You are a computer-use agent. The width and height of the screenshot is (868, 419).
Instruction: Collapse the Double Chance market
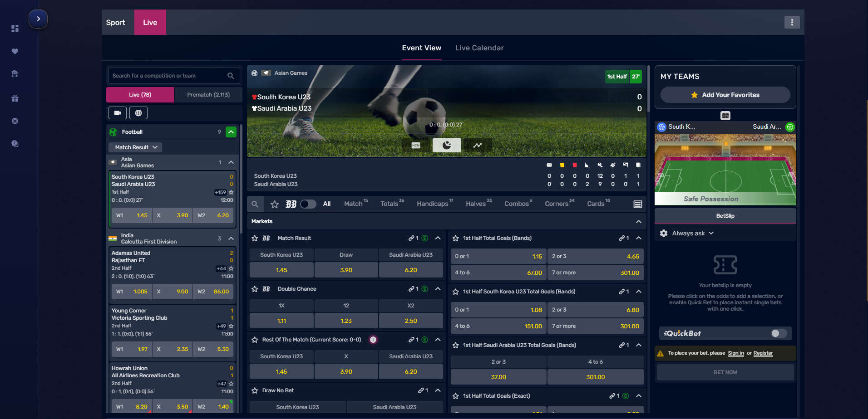(x=438, y=289)
